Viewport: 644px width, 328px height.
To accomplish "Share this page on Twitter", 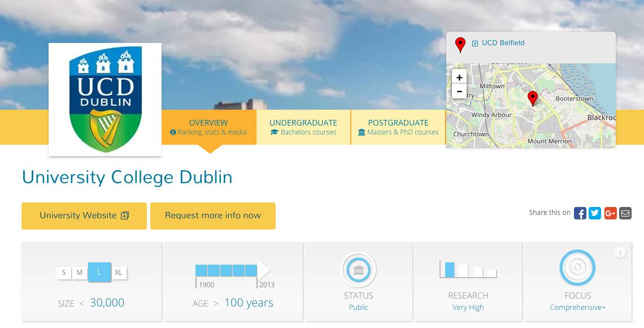I will point(595,213).
